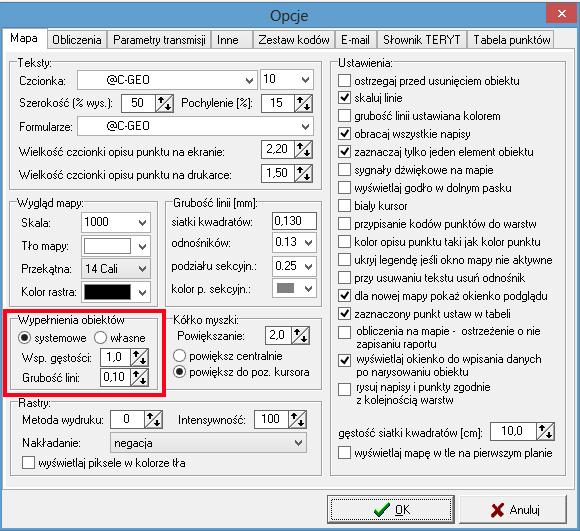The width and height of the screenshot is (580, 531).
Task: Open the Skala dropdown set to 1000
Action: tap(142, 223)
